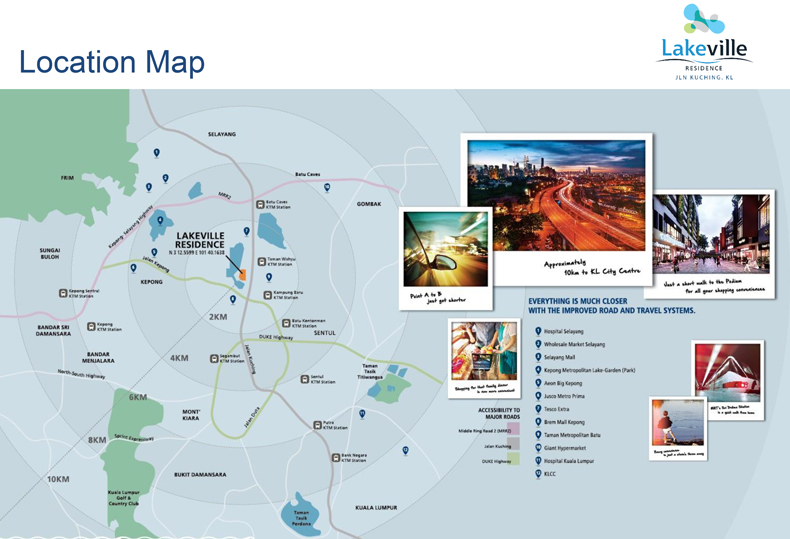790x539 pixels.
Task: Click the Location Map heading
Action: (x=112, y=62)
